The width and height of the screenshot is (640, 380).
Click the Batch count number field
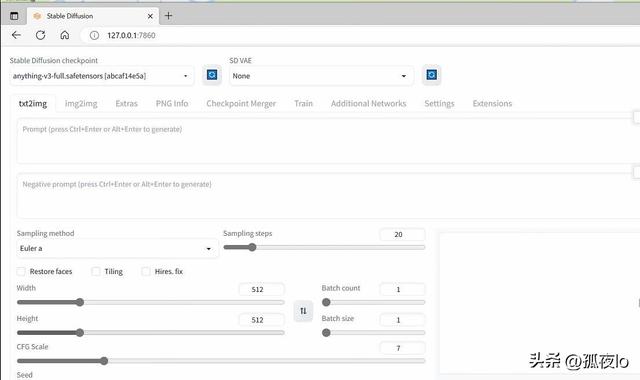click(x=402, y=289)
